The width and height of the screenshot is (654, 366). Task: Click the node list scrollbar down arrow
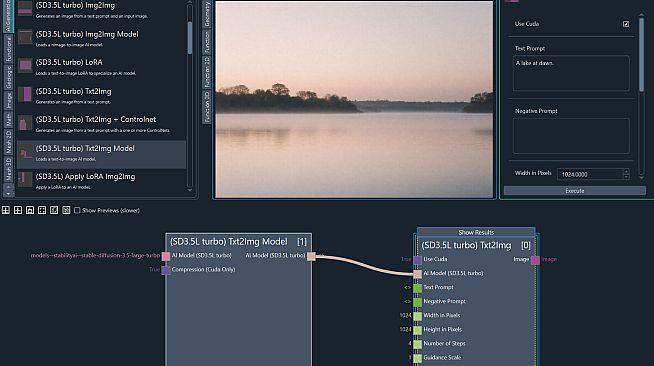coord(190,190)
